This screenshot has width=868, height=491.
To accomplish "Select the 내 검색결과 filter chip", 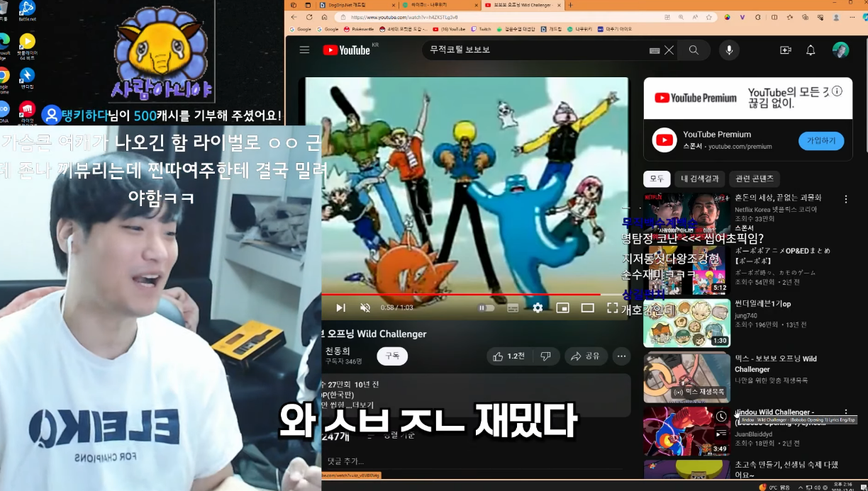I will click(700, 179).
